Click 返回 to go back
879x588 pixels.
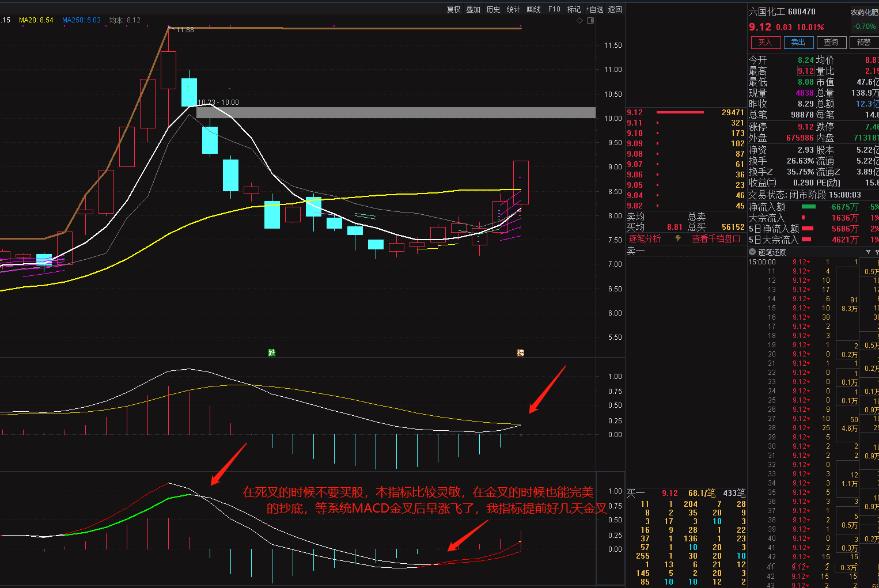615,9
